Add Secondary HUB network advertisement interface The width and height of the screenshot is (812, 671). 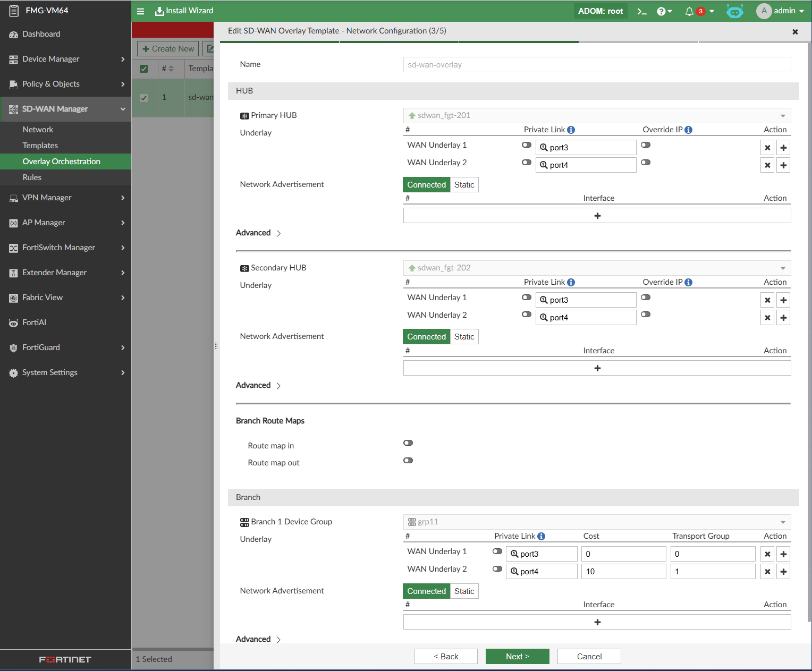coord(597,368)
